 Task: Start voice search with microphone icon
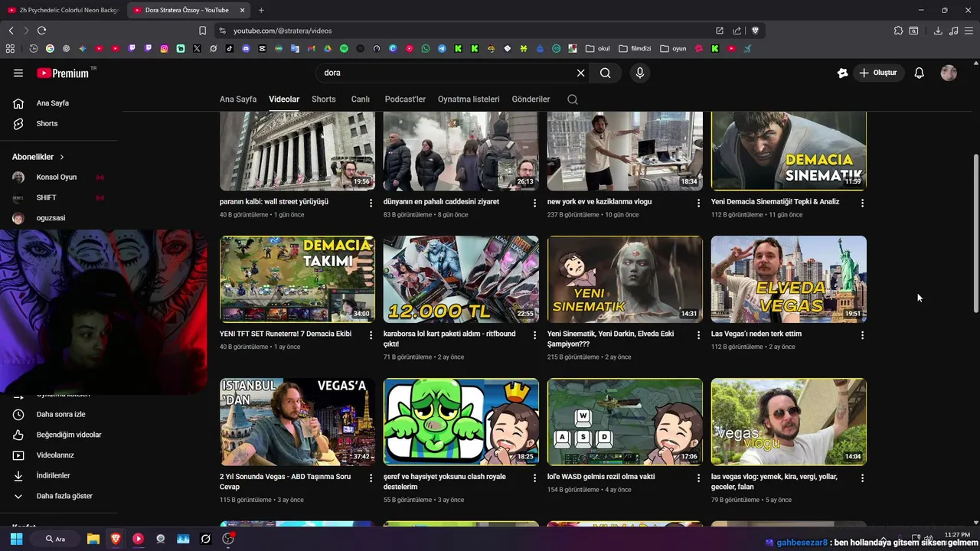[x=640, y=73]
